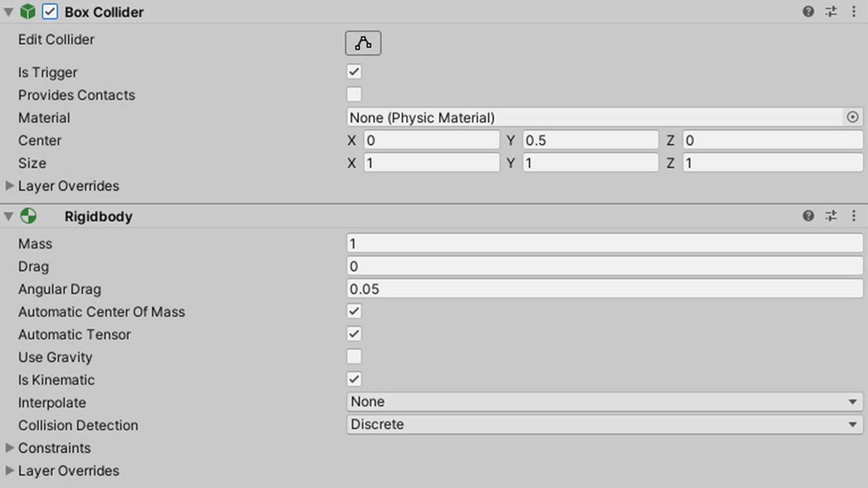Screen dimensions: 868x488
Task: Expand the Constraints section
Action: (10, 448)
